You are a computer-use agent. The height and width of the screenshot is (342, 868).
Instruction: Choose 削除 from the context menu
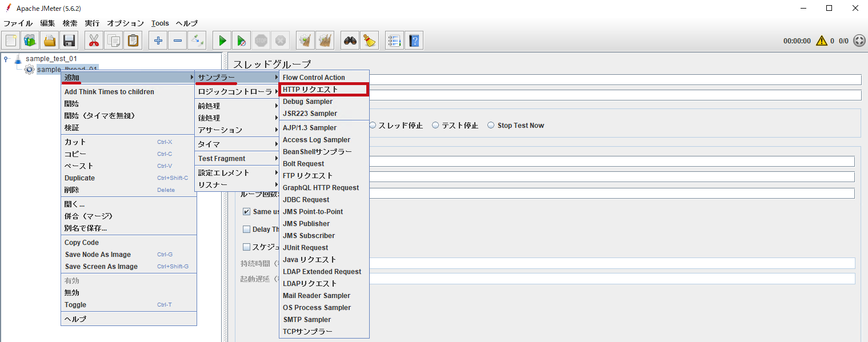[129, 190]
